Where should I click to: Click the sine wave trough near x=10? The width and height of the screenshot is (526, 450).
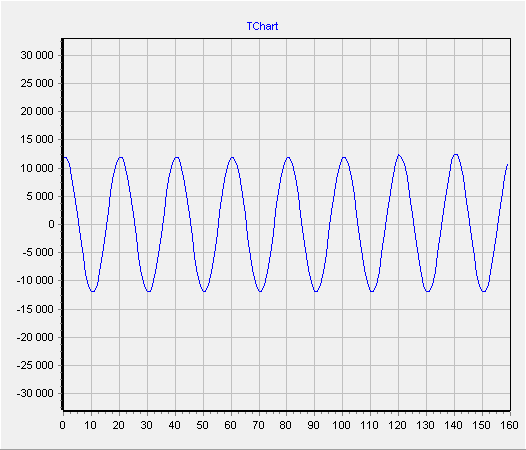click(93, 291)
